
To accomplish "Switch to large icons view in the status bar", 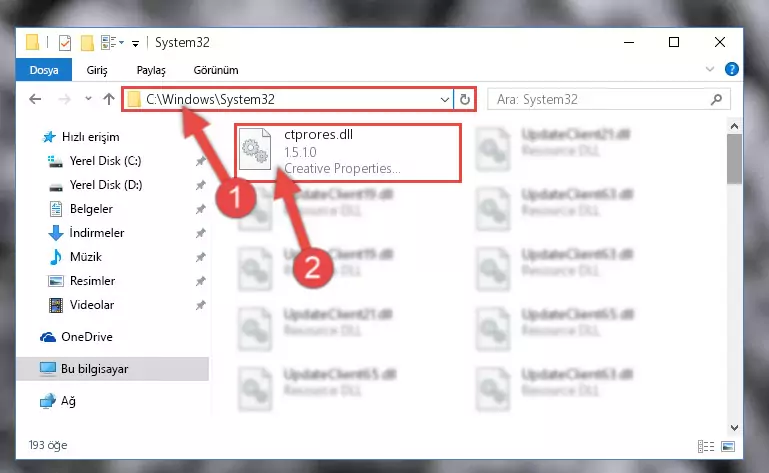I will coord(728,446).
